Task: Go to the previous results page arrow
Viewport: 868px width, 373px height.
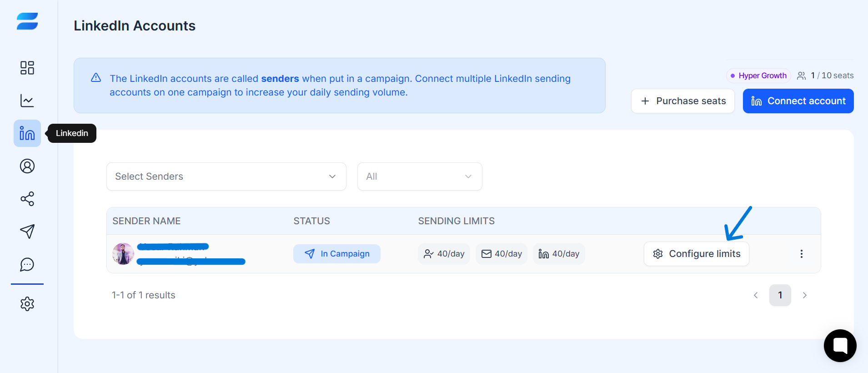Action: pyautogui.click(x=756, y=295)
